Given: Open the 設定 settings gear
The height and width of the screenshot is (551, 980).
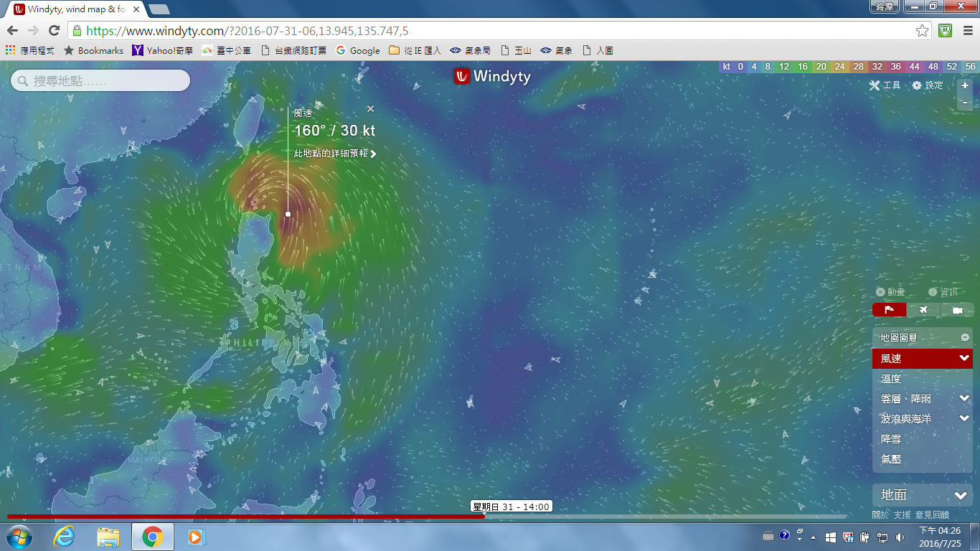Looking at the screenshot, I should tap(928, 85).
